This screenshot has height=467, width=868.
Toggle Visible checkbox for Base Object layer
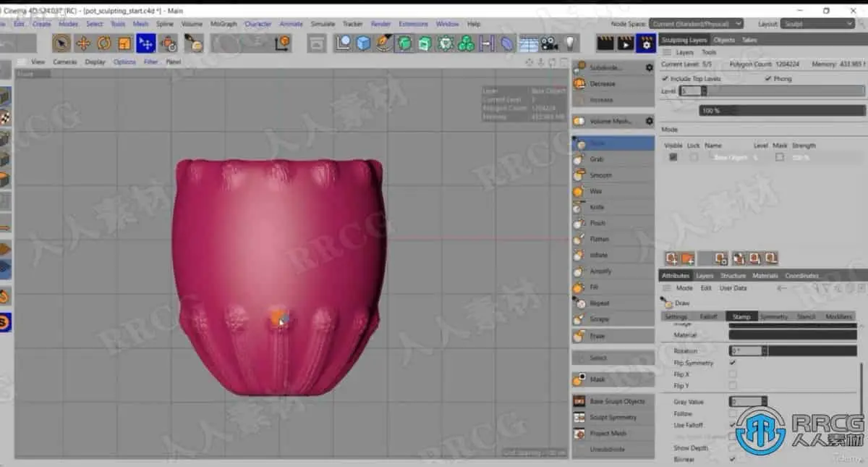pos(673,157)
